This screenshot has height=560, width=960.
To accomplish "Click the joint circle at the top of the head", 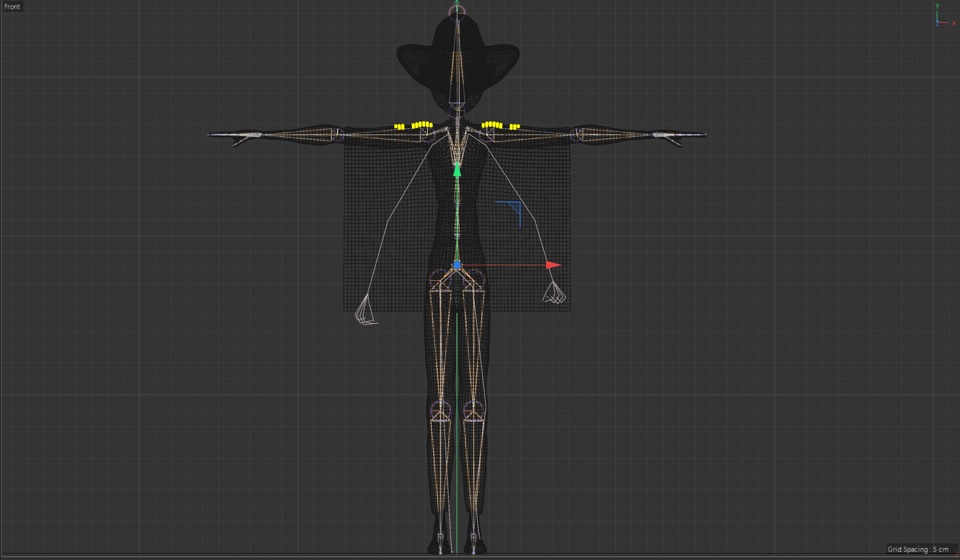I will coord(457,13).
